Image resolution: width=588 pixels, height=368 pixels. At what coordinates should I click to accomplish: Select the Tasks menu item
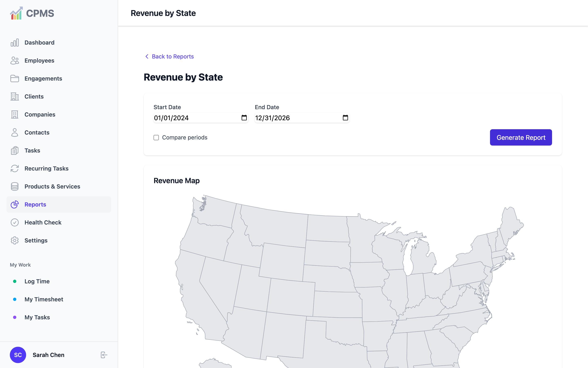[x=59, y=151]
